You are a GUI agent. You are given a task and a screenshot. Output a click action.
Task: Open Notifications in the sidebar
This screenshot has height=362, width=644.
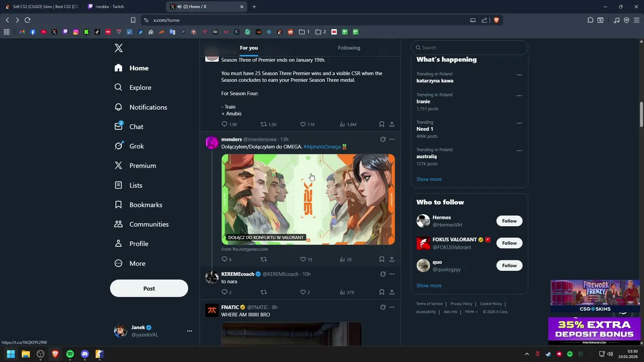click(x=140, y=107)
